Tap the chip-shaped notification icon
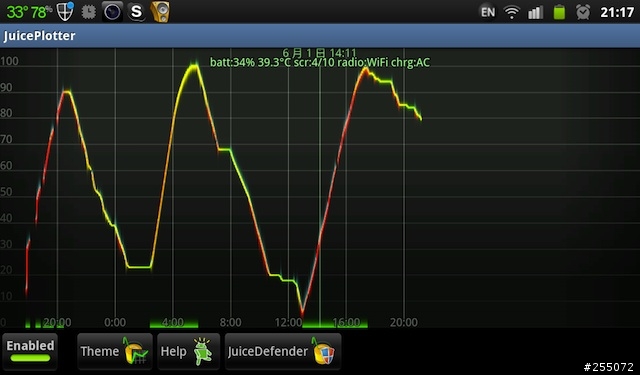The height and width of the screenshot is (375, 640). click(x=88, y=12)
